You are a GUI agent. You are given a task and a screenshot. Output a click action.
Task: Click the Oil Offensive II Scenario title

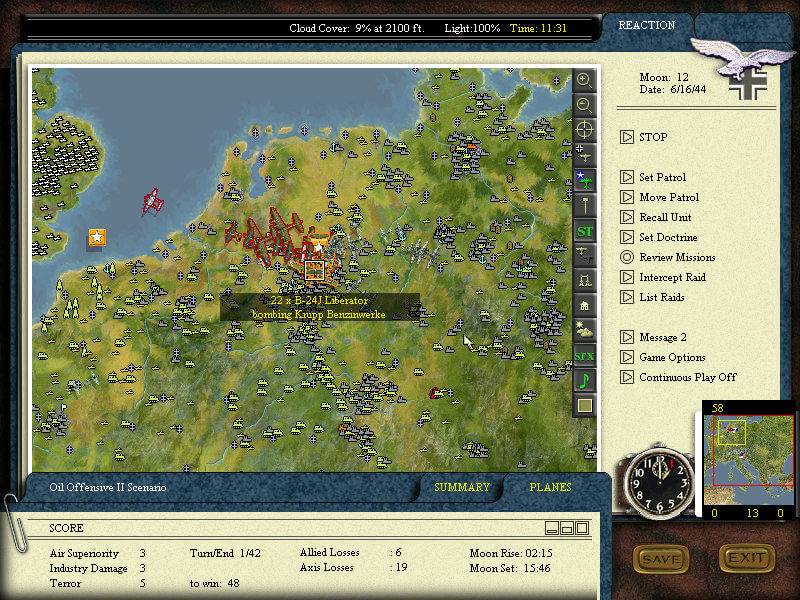tap(108, 487)
